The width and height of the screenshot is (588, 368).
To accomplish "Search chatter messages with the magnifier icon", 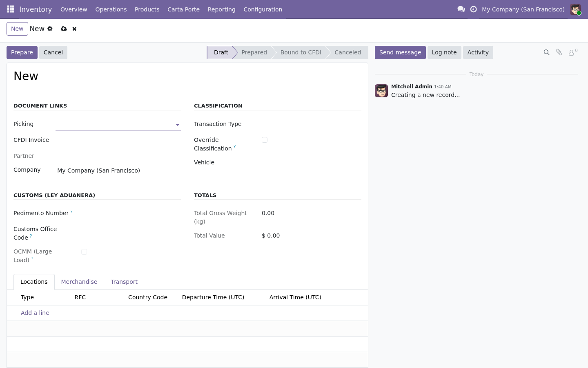I will click(546, 52).
